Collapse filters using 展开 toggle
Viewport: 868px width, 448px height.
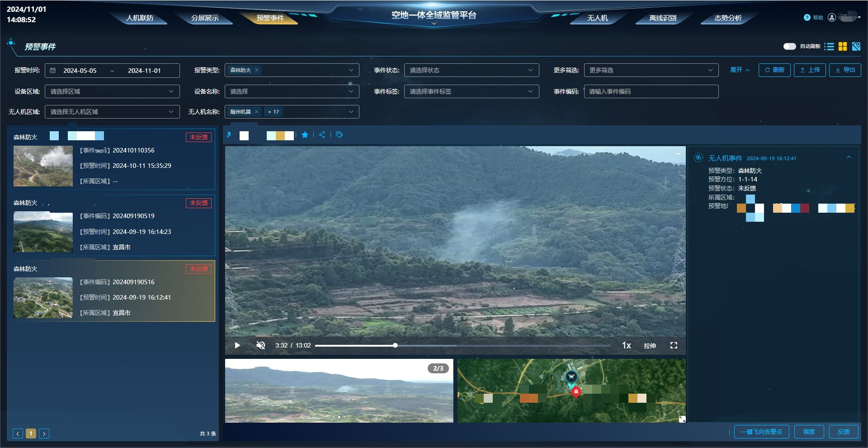[740, 70]
